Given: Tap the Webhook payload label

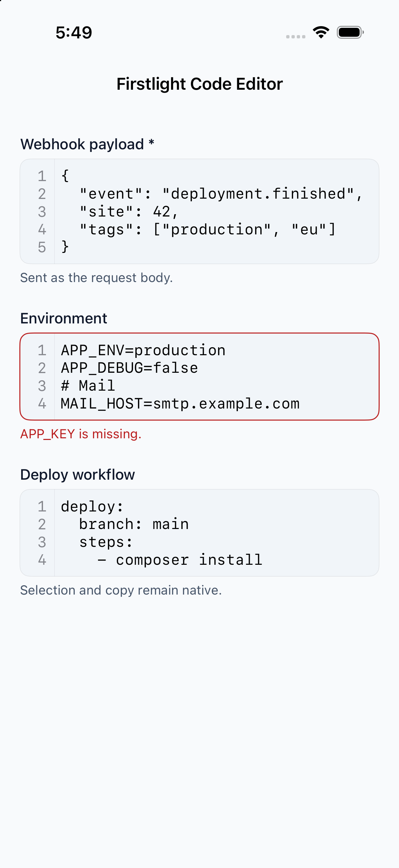Looking at the screenshot, I should 87,144.
